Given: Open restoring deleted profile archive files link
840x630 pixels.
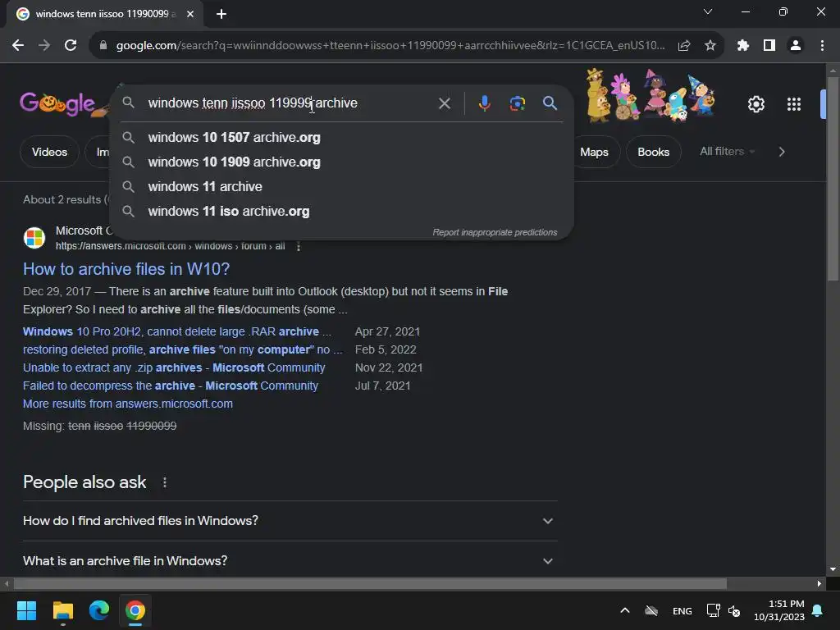Looking at the screenshot, I should (x=183, y=349).
